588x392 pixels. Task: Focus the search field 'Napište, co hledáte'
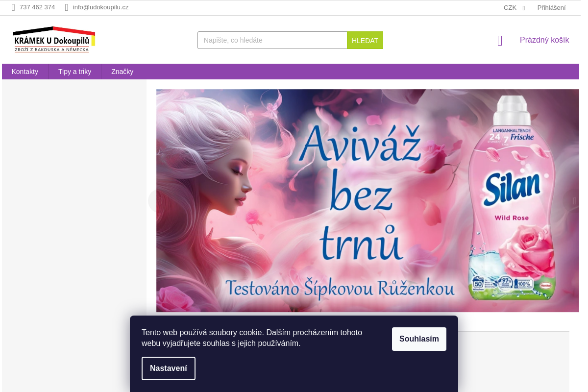tap(272, 40)
